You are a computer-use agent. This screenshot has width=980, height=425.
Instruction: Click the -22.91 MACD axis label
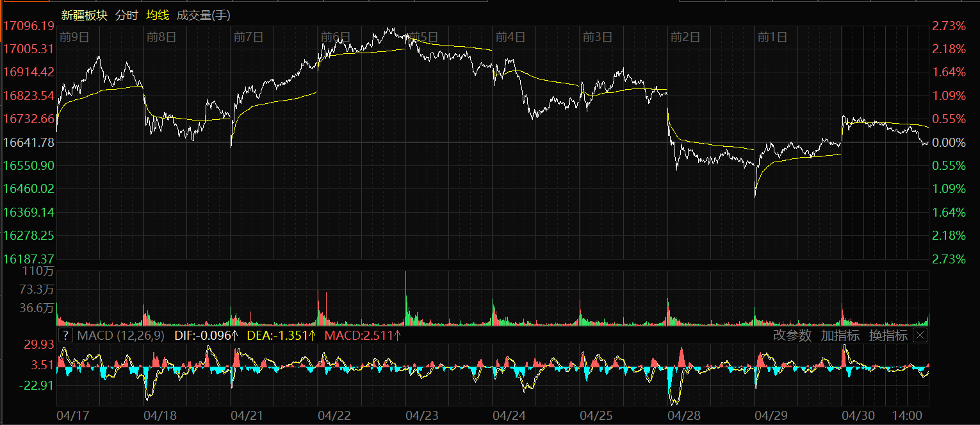[x=37, y=385]
